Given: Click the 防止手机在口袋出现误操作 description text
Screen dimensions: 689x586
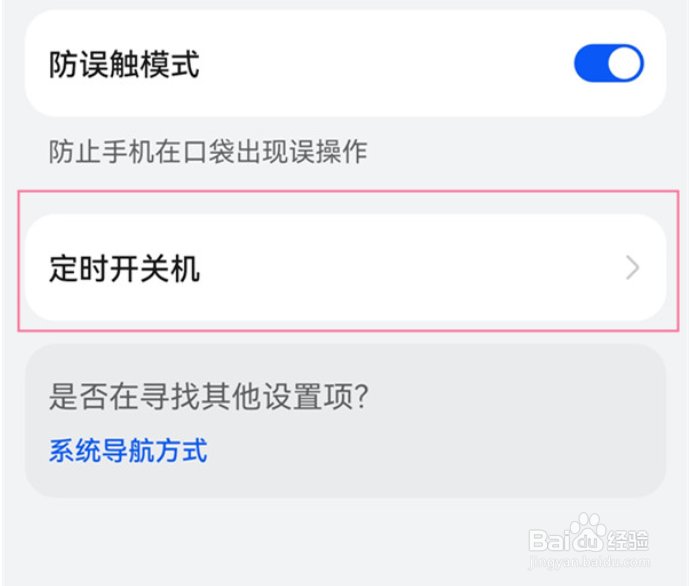Looking at the screenshot, I should (x=208, y=152).
